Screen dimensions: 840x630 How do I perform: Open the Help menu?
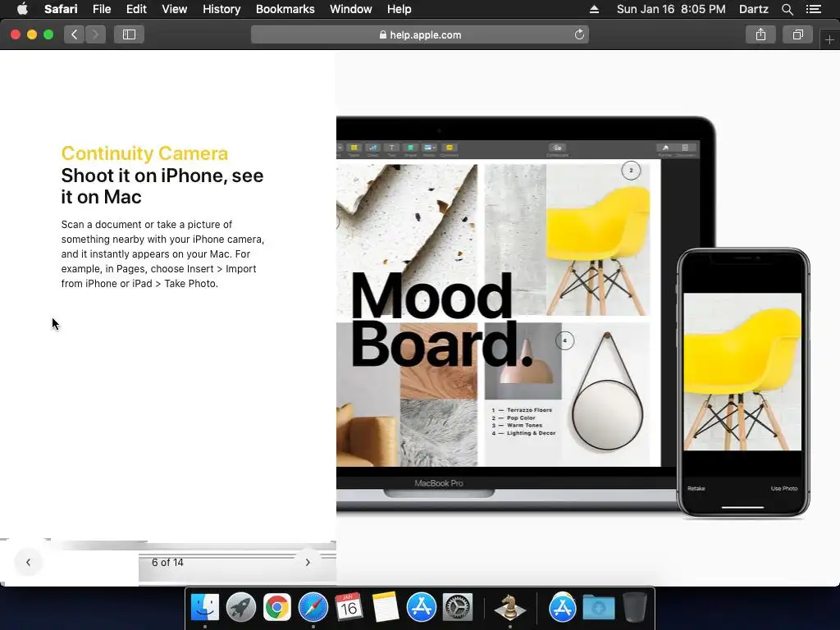[399, 9]
